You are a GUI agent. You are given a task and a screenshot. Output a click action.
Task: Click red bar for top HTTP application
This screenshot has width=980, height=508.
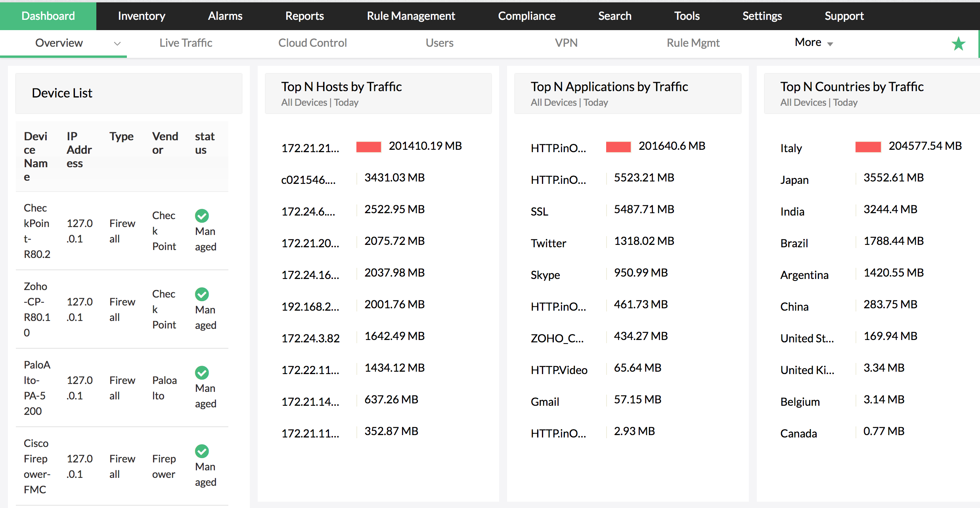[x=618, y=147]
